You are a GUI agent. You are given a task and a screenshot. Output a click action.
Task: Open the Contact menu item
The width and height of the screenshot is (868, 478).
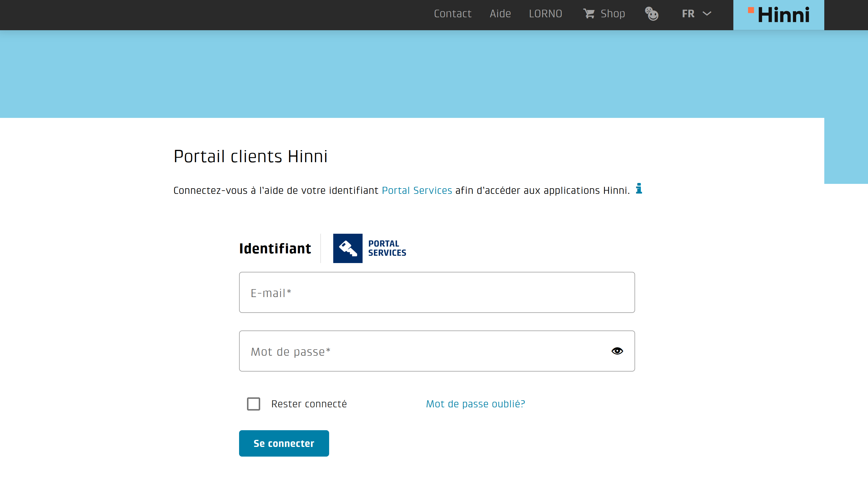[x=453, y=14]
